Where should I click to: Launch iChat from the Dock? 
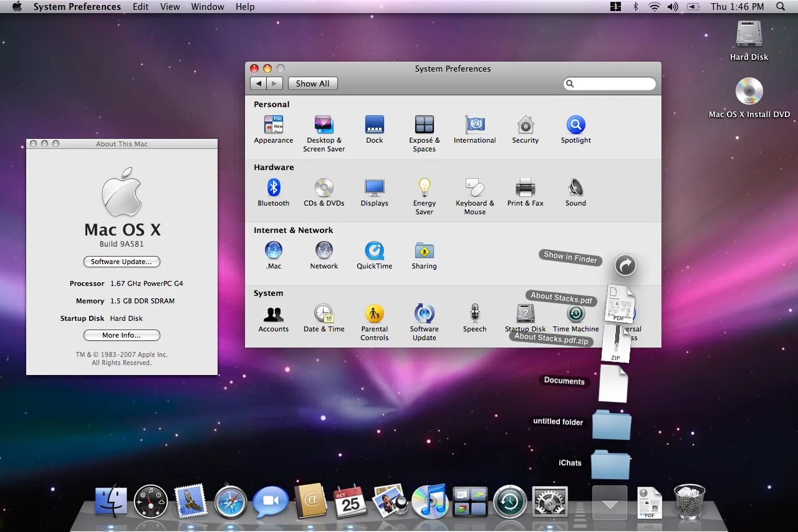[271, 502]
